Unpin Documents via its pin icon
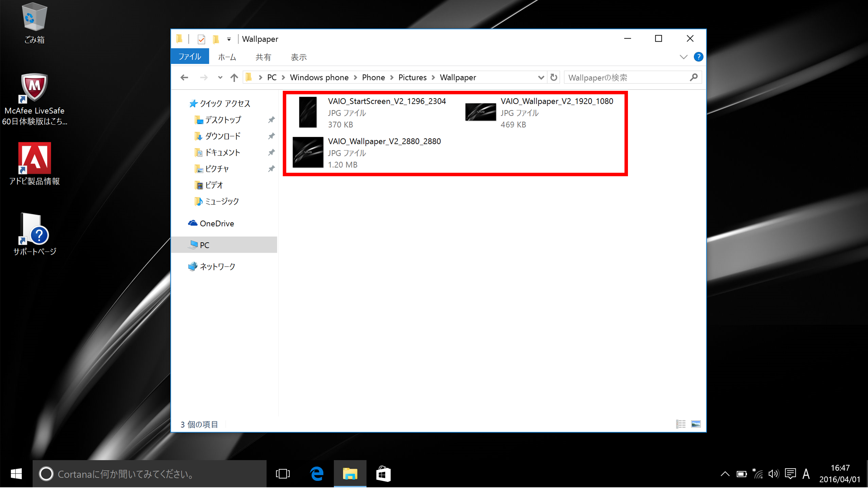The width and height of the screenshot is (868, 488). click(x=271, y=152)
